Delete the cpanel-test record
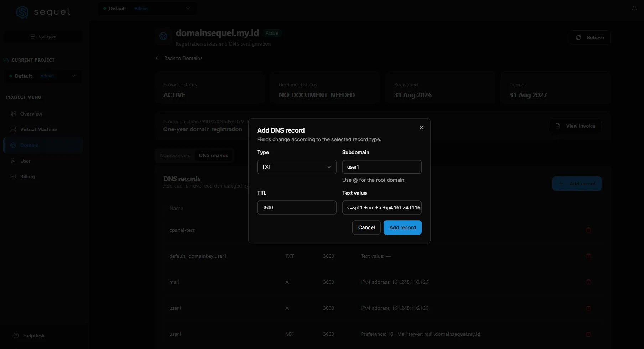Screen dimensions: 644x349 point(588,230)
